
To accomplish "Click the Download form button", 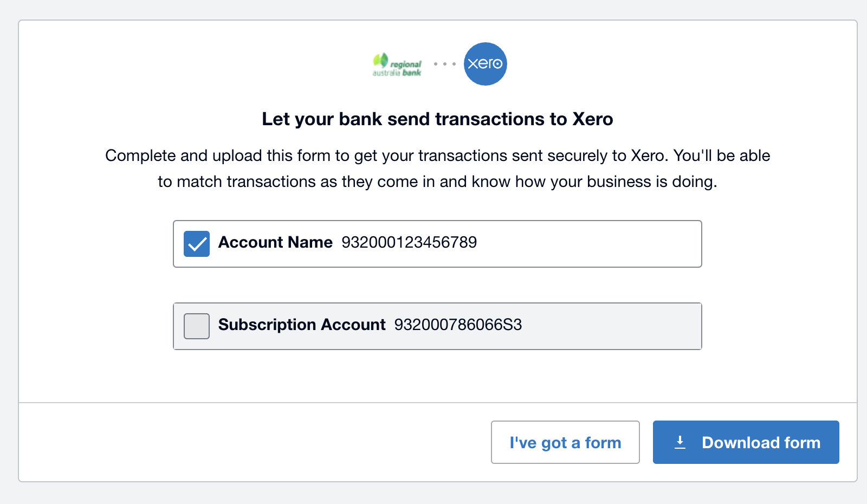I will (746, 442).
